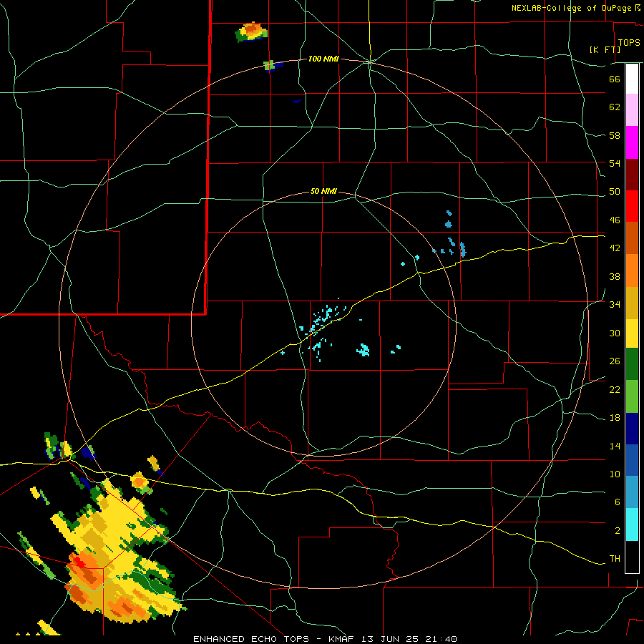Screen dimensions: 644x644
Task: Pick the magenta legend swatch
Action: 632,142
